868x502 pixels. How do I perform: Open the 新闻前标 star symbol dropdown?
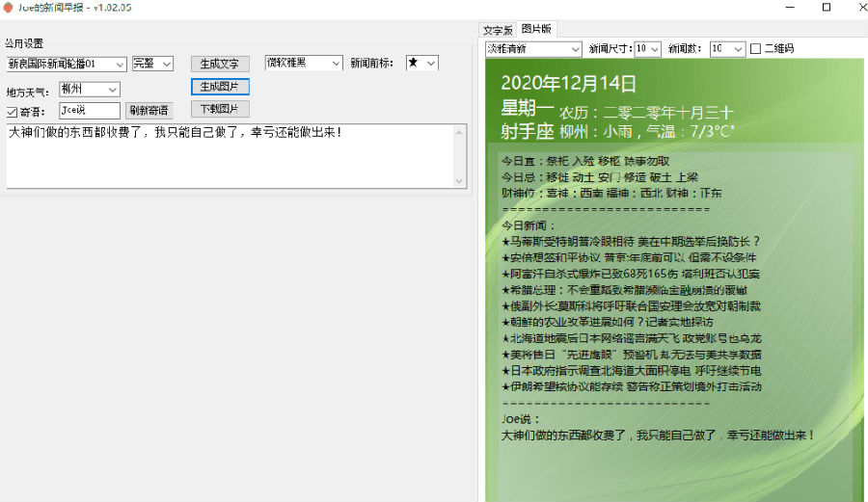click(x=421, y=63)
